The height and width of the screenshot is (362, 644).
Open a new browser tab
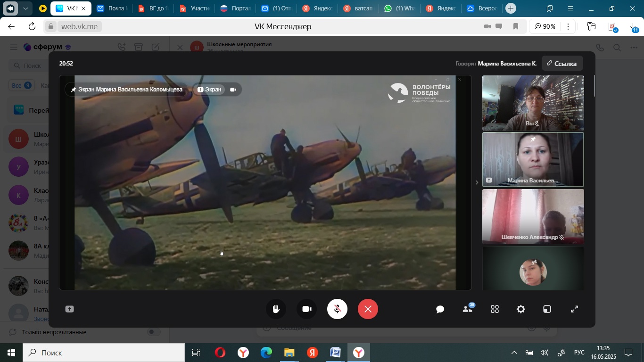pos(511,8)
